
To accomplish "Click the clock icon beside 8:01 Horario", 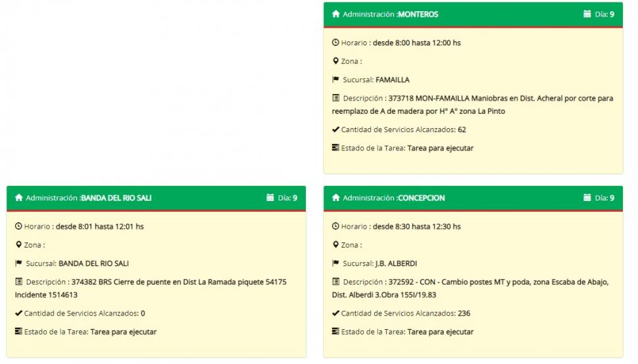I will (18, 226).
